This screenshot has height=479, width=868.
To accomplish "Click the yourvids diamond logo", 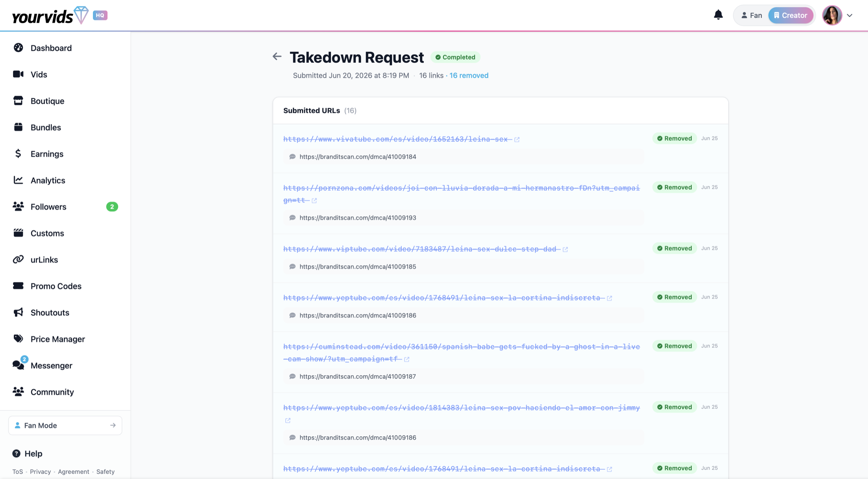I will click(81, 15).
